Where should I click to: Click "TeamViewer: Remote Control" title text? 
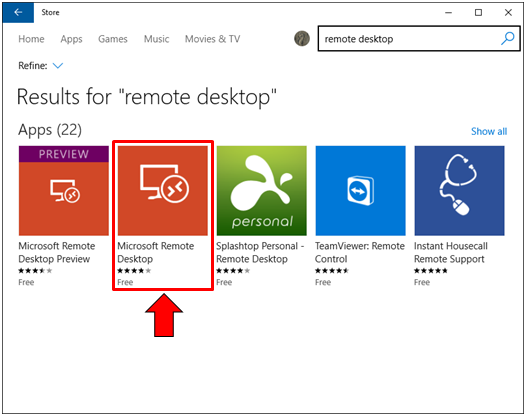coord(360,252)
